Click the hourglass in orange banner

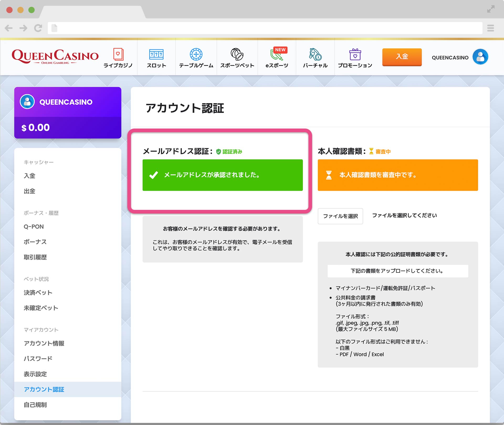pos(329,175)
